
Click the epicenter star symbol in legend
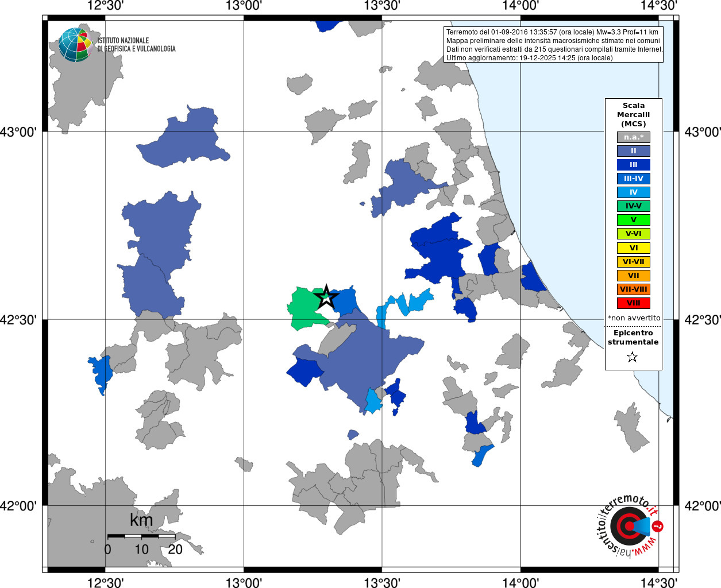pyautogui.click(x=633, y=357)
